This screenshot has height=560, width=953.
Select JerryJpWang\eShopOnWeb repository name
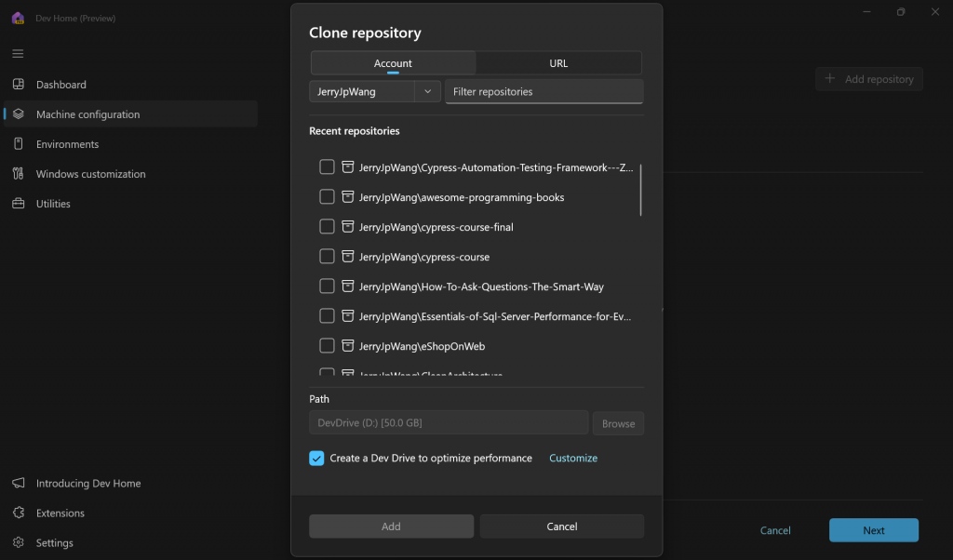tap(422, 346)
